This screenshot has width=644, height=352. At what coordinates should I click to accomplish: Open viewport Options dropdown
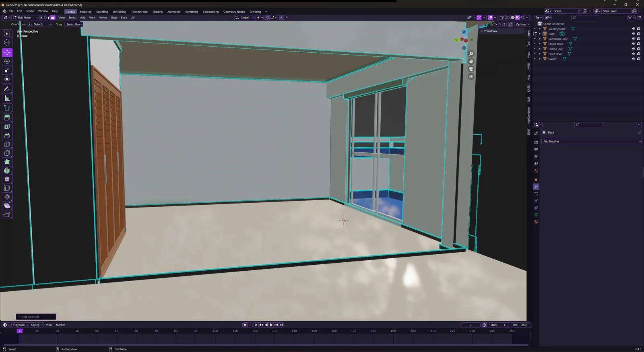coord(522,25)
